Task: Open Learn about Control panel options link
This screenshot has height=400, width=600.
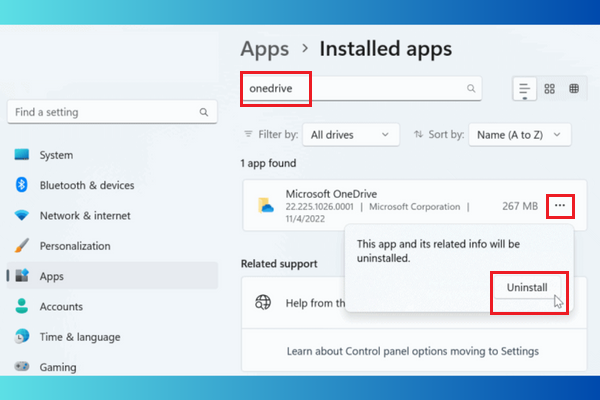Action: (412, 351)
